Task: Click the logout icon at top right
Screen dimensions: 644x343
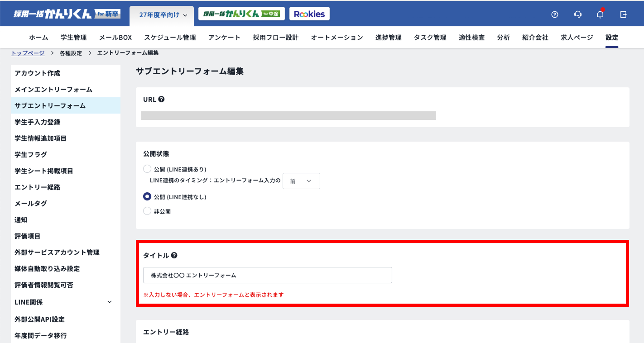Action: click(624, 14)
